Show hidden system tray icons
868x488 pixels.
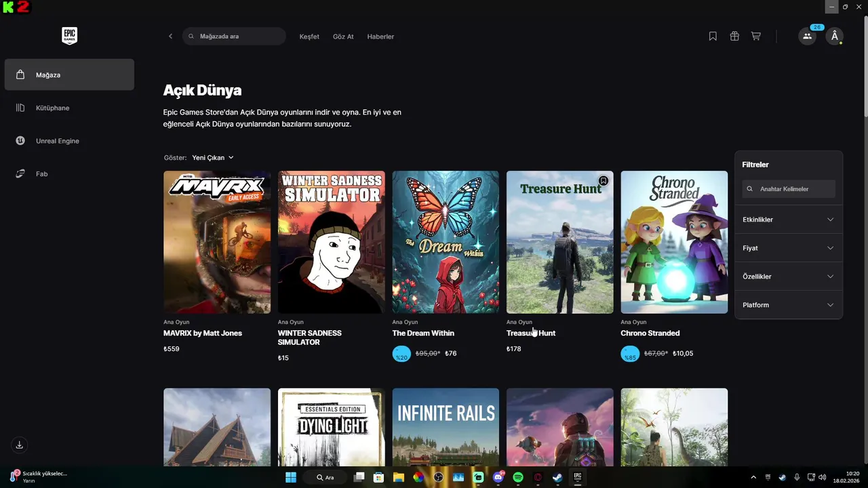[x=753, y=477]
